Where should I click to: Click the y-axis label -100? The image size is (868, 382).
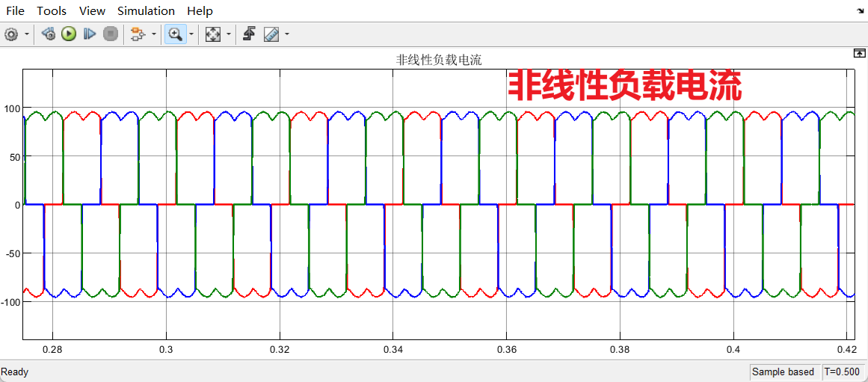pos(10,302)
